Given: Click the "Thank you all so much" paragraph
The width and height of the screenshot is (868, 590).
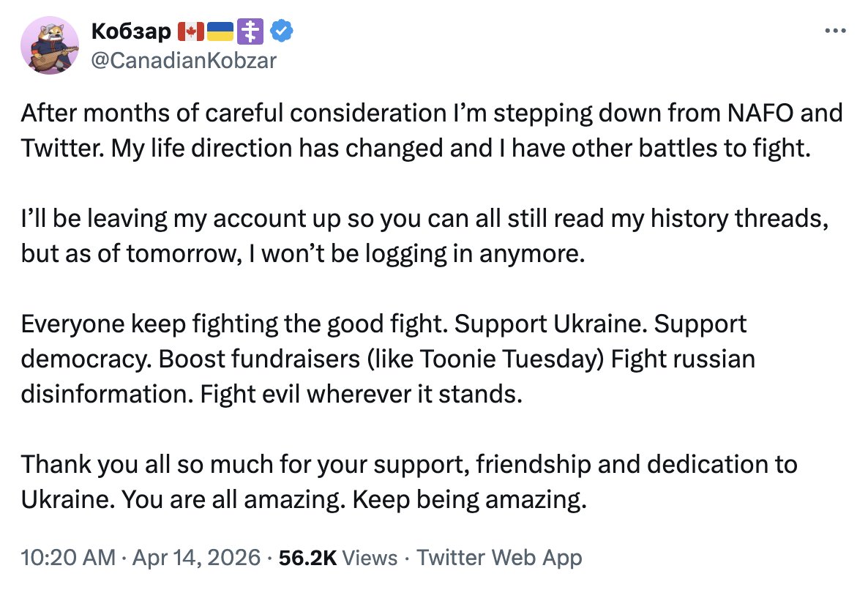Looking at the screenshot, I should click(408, 482).
